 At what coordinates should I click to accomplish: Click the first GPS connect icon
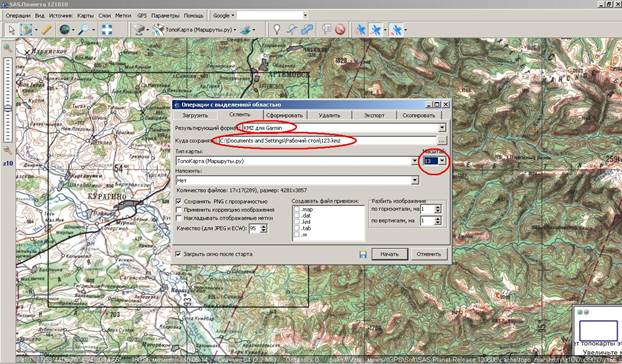(x=361, y=30)
